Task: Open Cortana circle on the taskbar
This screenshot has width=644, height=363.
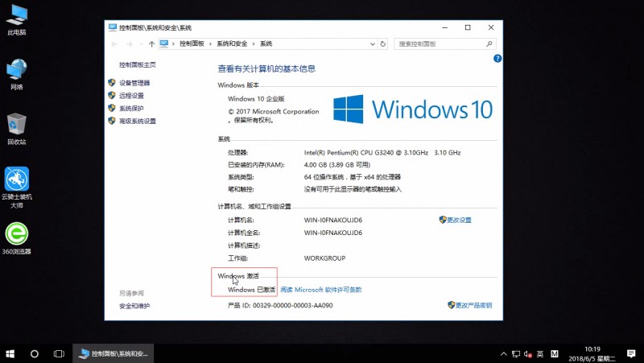Action: pos(35,353)
